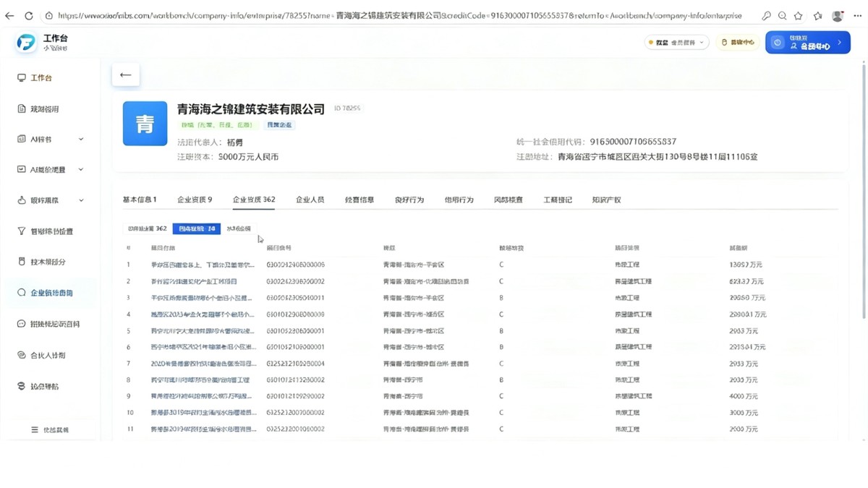The height and width of the screenshot is (488, 868).
Task: Open 合伙人计划 in the sidebar
Action: click(x=48, y=356)
